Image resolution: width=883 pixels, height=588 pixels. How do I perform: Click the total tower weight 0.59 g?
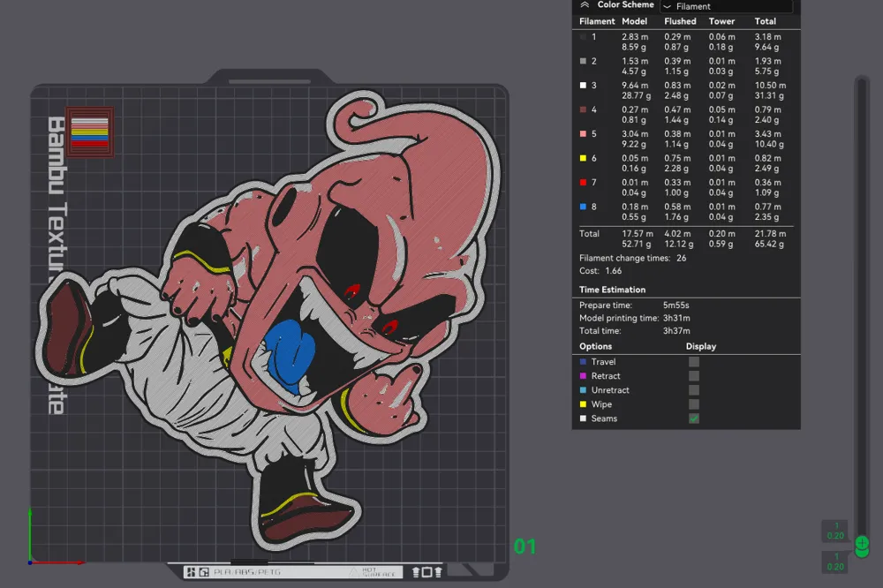pyautogui.click(x=721, y=244)
